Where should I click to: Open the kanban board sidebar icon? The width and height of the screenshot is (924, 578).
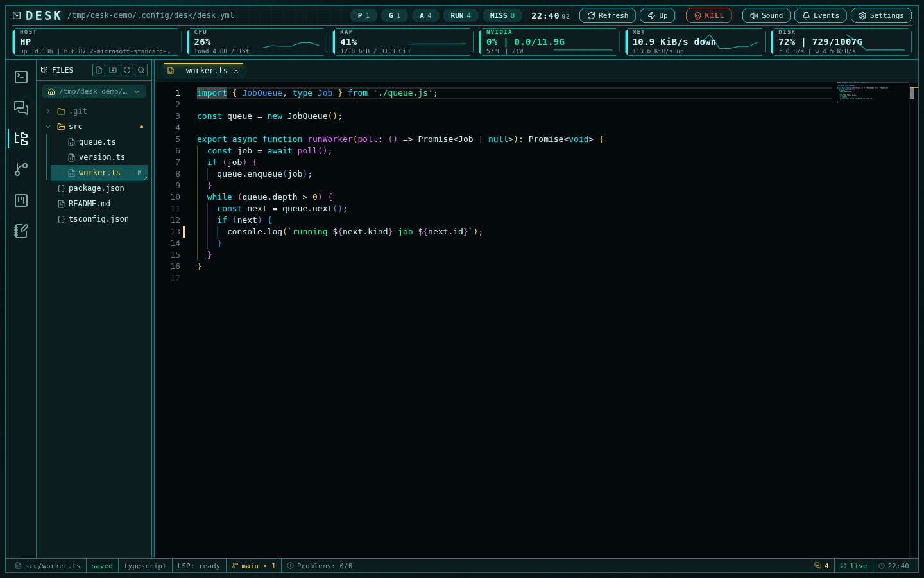tap(21, 200)
